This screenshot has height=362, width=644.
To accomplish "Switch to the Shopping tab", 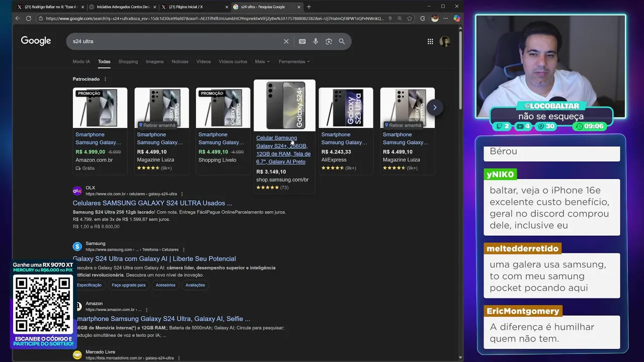I will [128, 61].
